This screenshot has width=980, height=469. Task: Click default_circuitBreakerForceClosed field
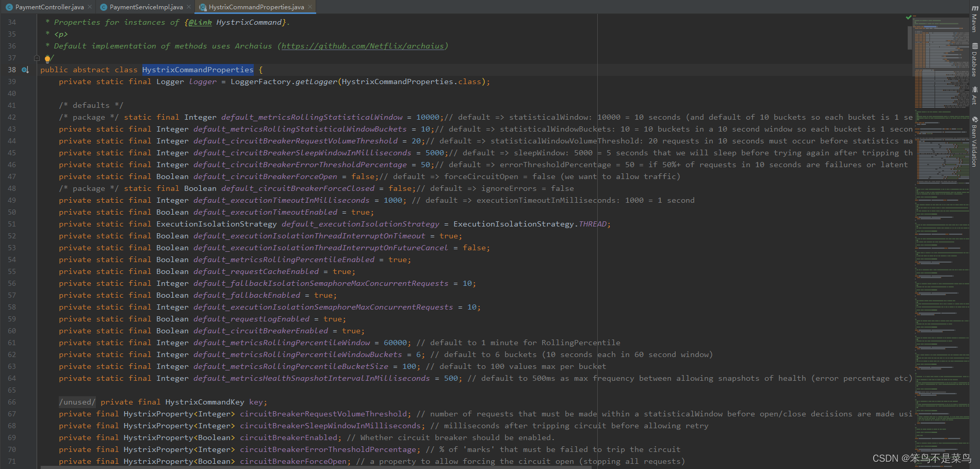(298, 188)
